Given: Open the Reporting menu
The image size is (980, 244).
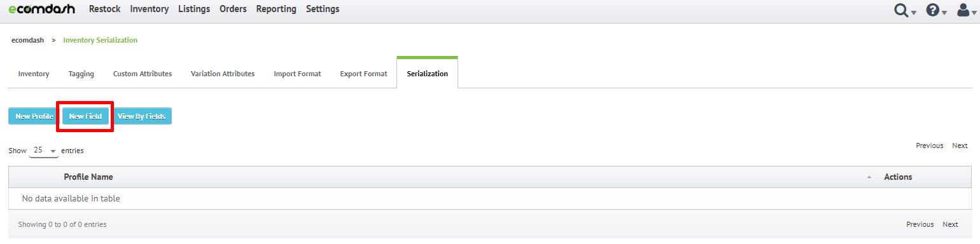Looking at the screenshot, I should coord(276,9).
